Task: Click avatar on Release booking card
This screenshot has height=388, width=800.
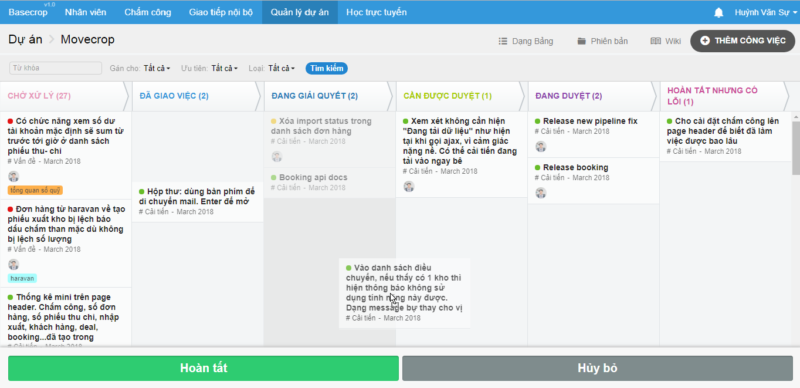Action: [541, 192]
